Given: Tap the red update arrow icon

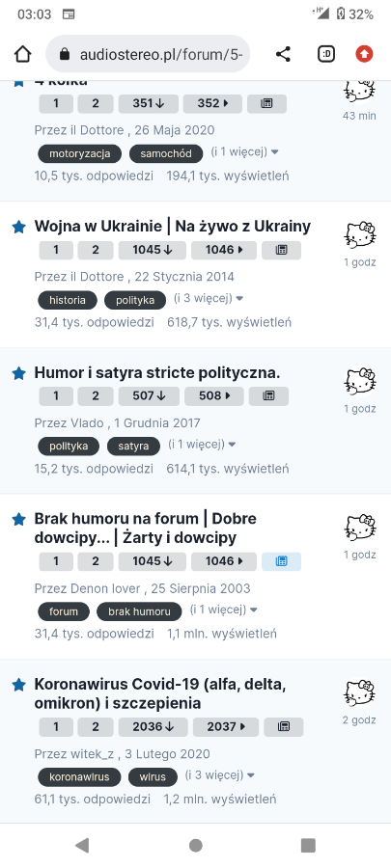Looking at the screenshot, I should point(364,54).
